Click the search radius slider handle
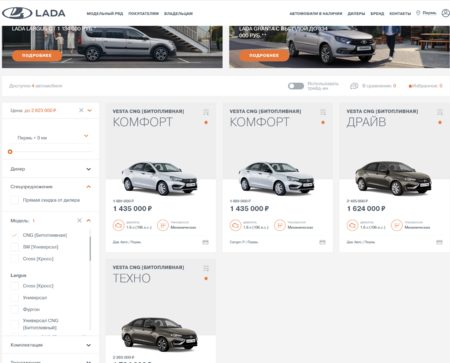The height and width of the screenshot is (363, 450). [10, 152]
